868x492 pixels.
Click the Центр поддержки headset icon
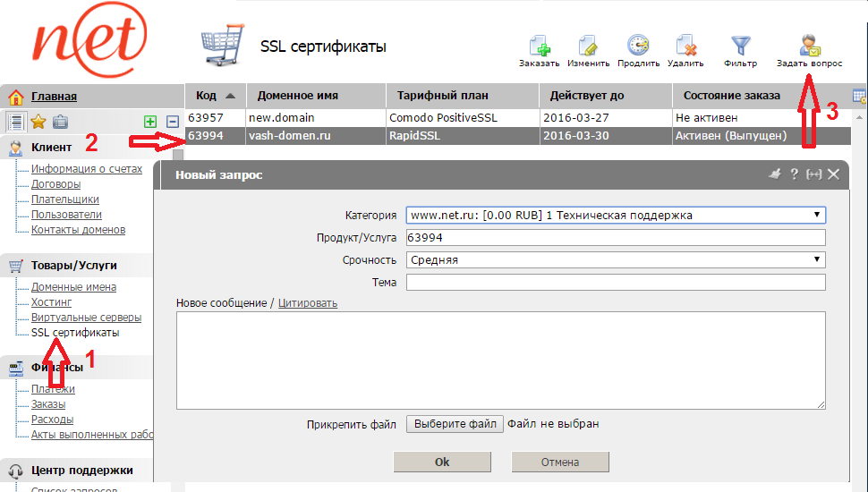point(15,471)
